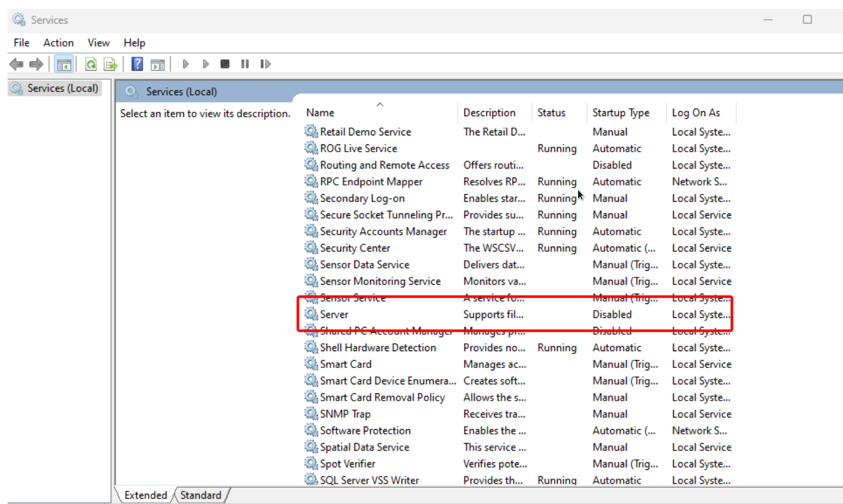Open Help via the blue question mark icon
The width and height of the screenshot is (843, 504).
(x=137, y=64)
